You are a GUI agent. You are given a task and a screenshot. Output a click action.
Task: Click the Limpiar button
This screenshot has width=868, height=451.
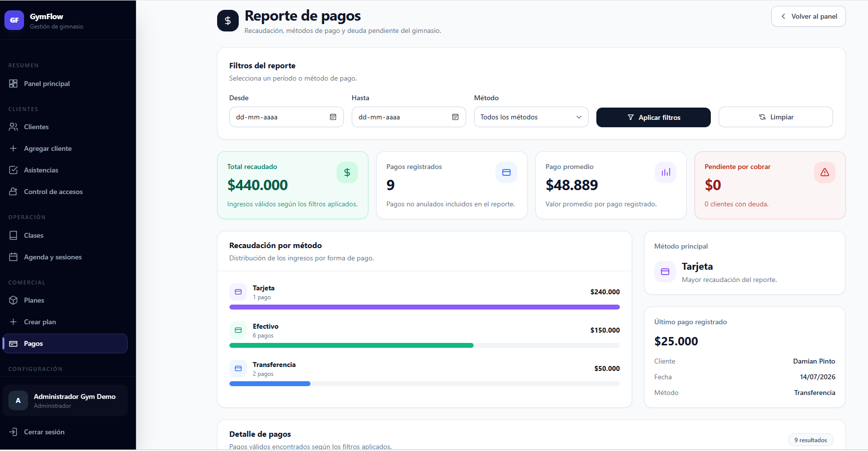pos(776,117)
